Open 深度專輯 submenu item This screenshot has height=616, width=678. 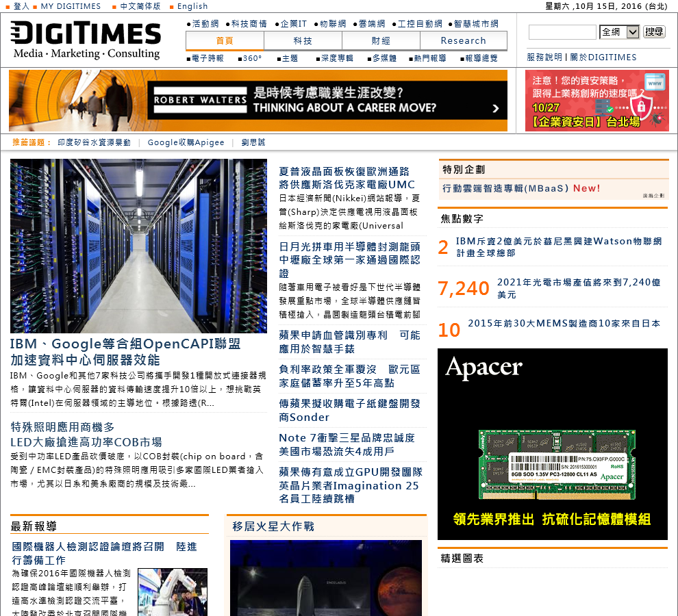[x=337, y=58]
